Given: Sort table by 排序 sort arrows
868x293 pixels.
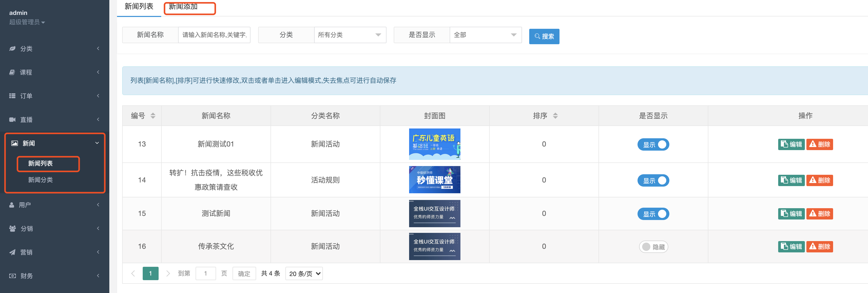Looking at the screenshot, I should pos(555,116).
